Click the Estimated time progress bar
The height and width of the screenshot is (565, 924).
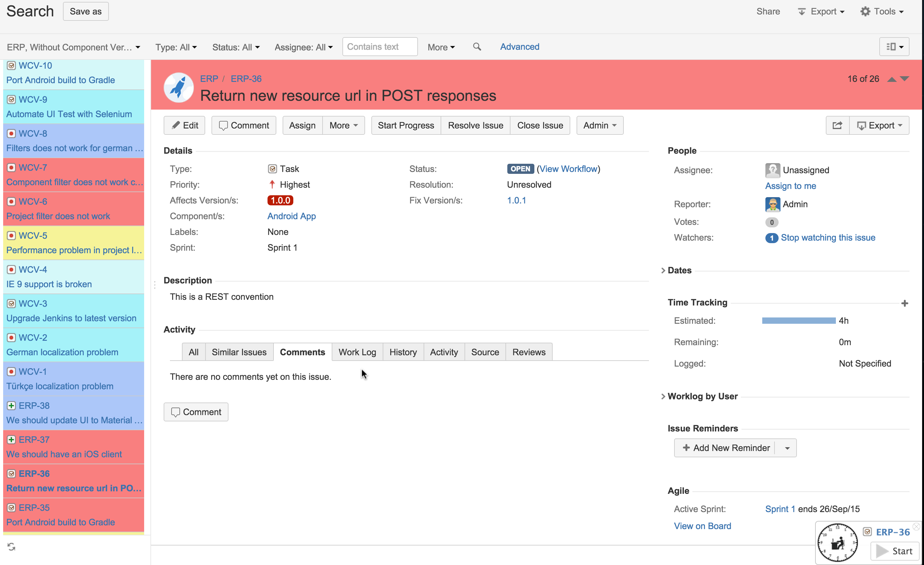click(798, 320)
